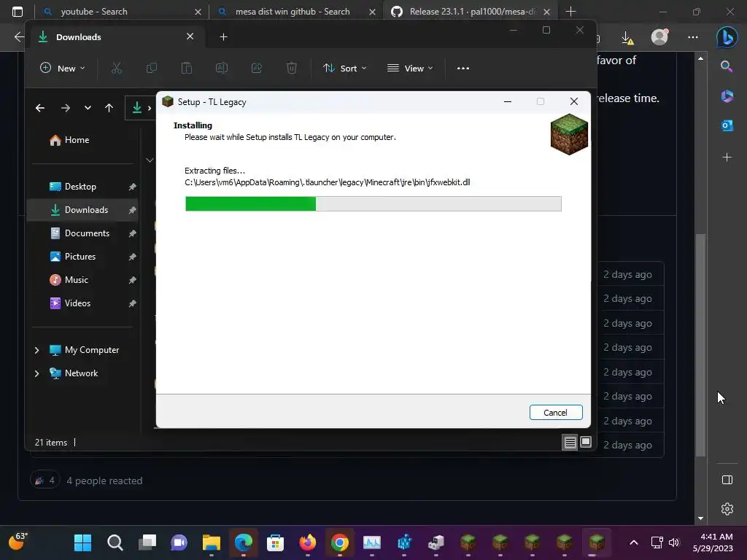Cancel the TL Legacy installation
This screenshot has width=747, height=560.
coord(555,413)
